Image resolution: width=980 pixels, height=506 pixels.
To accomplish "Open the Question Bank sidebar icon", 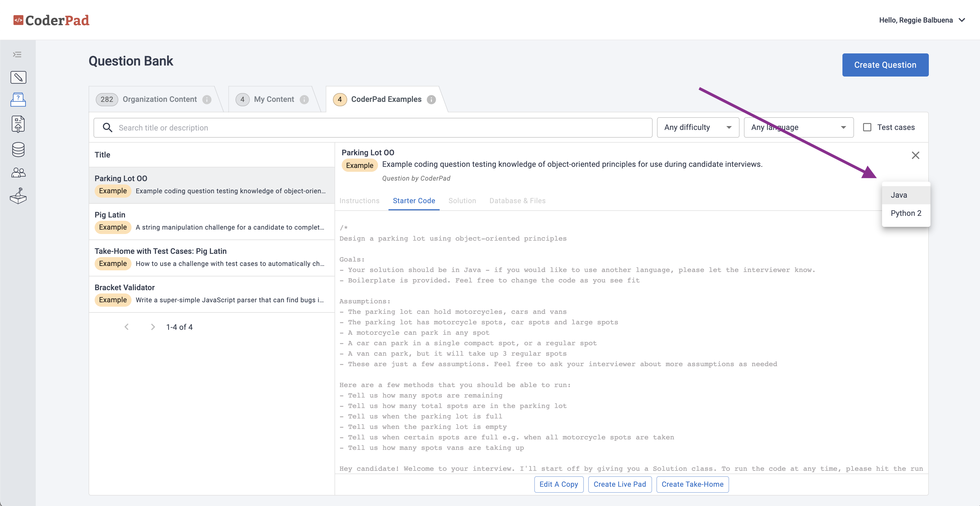I will 18,100.
